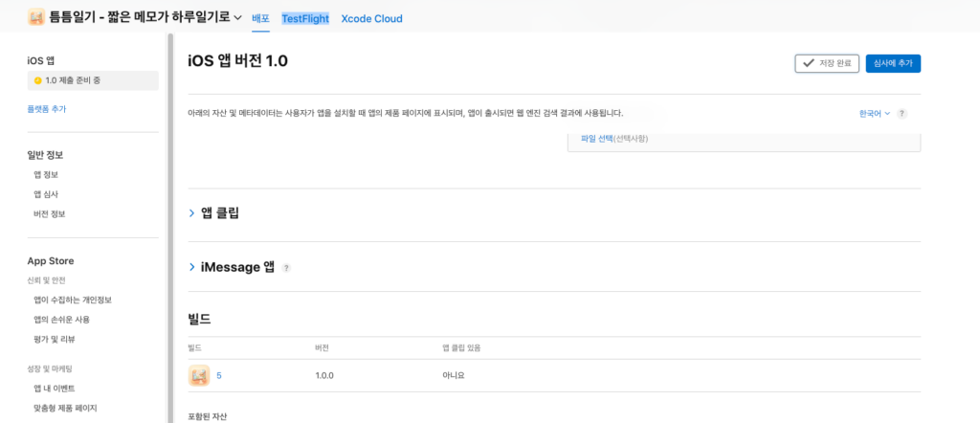Screen dimensions: 980x423
Task: Switch to the TestFlight tab
Action: tap(305, 18)
